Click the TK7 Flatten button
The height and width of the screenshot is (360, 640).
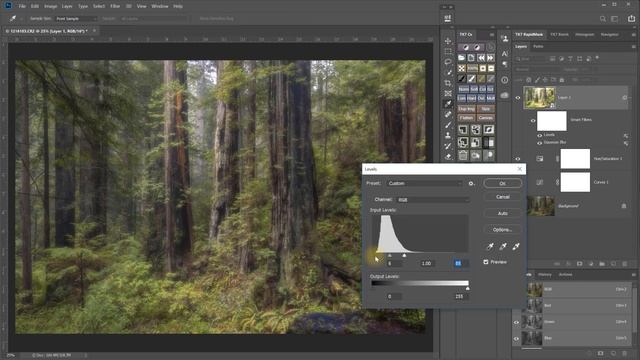(467, 118)
